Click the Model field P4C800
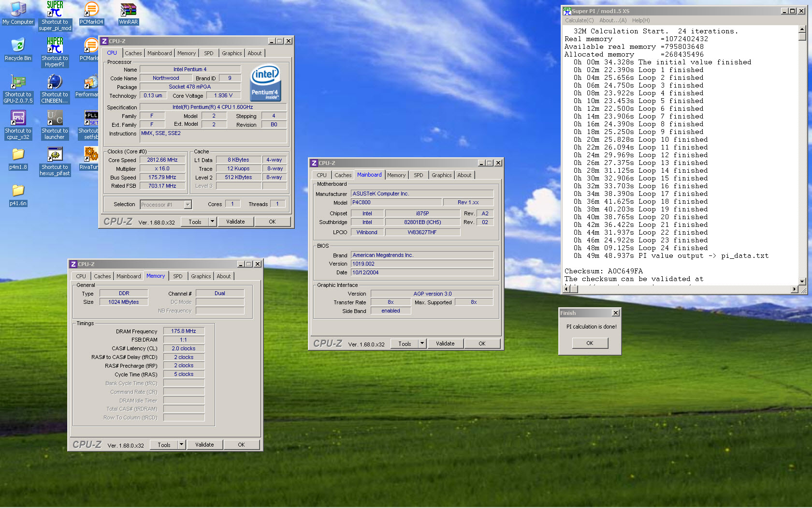Image resolution: width=812 pixels, height=508 pixels. click(396, 202)
